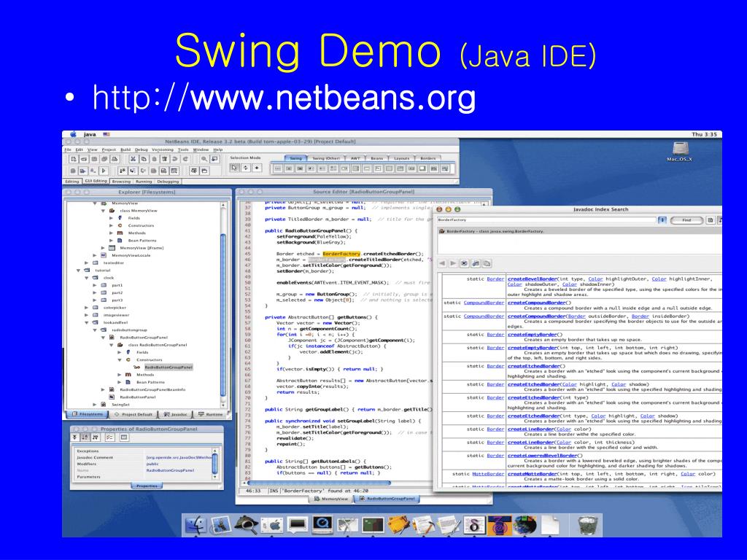
Task: Switch to the Debugging workspace tab
Action: pos(169,182)
